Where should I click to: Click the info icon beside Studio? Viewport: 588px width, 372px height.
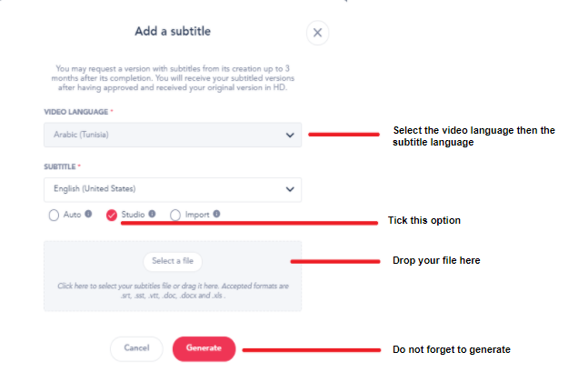click(152, 215)
